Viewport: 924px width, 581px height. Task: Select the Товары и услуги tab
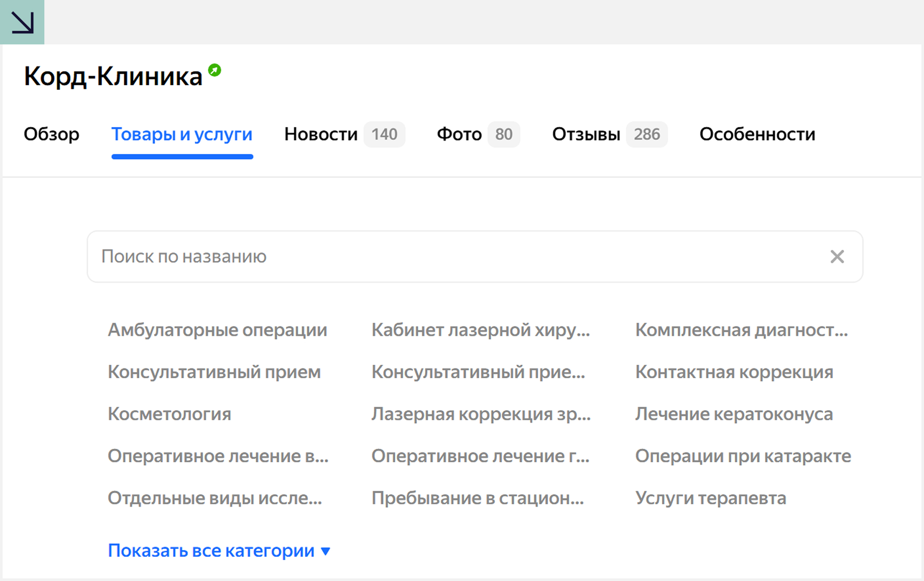click(x=182, y=134)
